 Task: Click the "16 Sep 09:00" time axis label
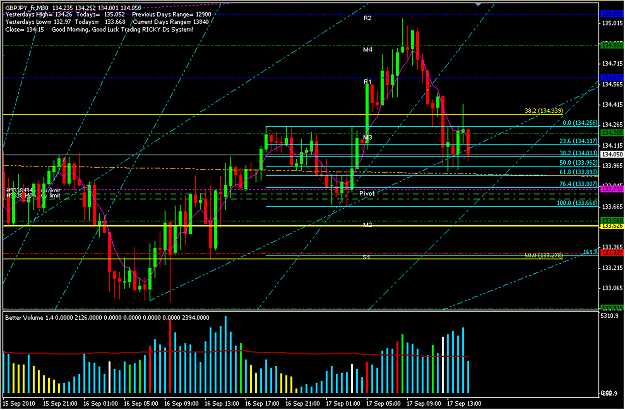(181, 403)
